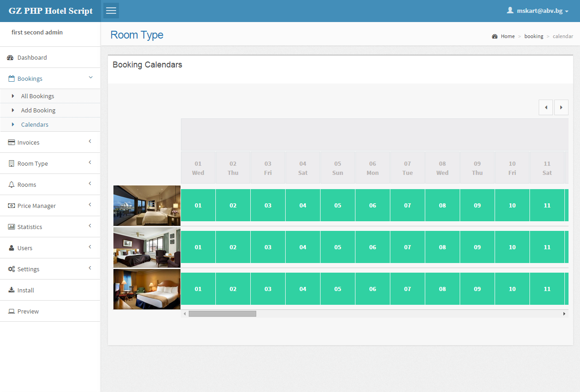Click arrow bullet beside Calendars
The width and height of the screenshot is (580, 392).
pyautogui.click(x=13, y=124)
